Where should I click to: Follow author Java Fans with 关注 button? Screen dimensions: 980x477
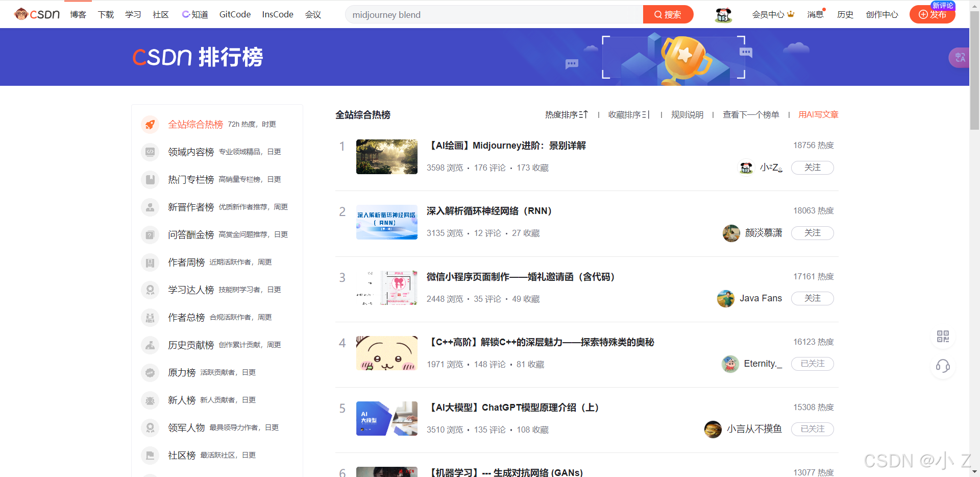coord(812,298)
